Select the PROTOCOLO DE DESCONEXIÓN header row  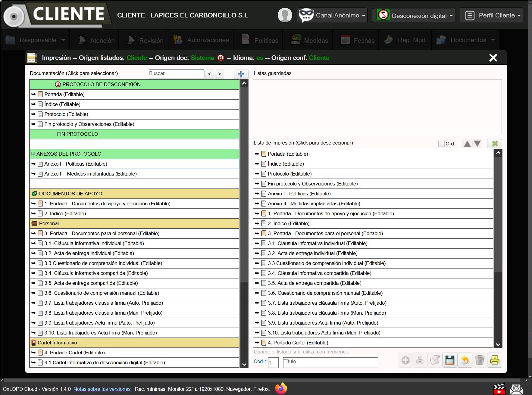[134, 84]
